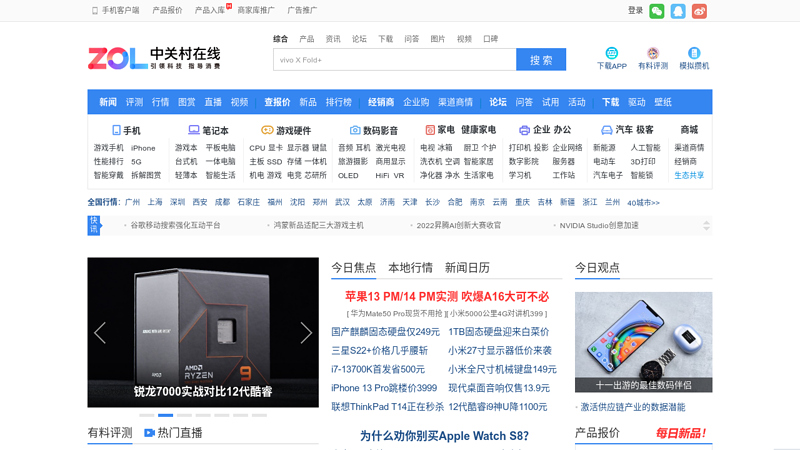The image size is (800, 450).
Task: Open 排行榜 in the blue navigation bar
Action: point(339,102)
